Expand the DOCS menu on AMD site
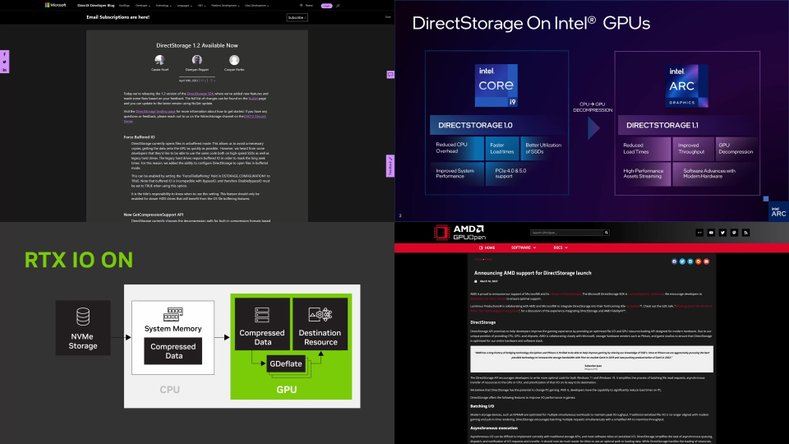789x444 pixels. tap(561, 248)
